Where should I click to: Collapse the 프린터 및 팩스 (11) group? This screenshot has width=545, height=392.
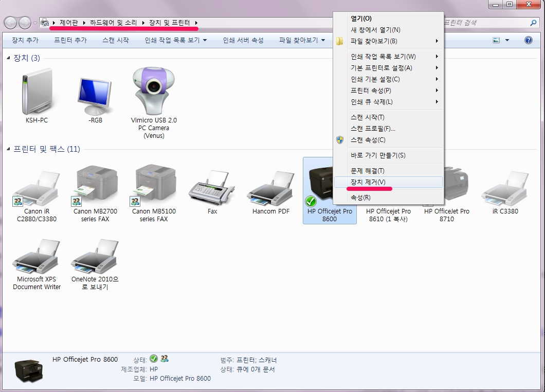pyautogui.click(x=8, y=149)
